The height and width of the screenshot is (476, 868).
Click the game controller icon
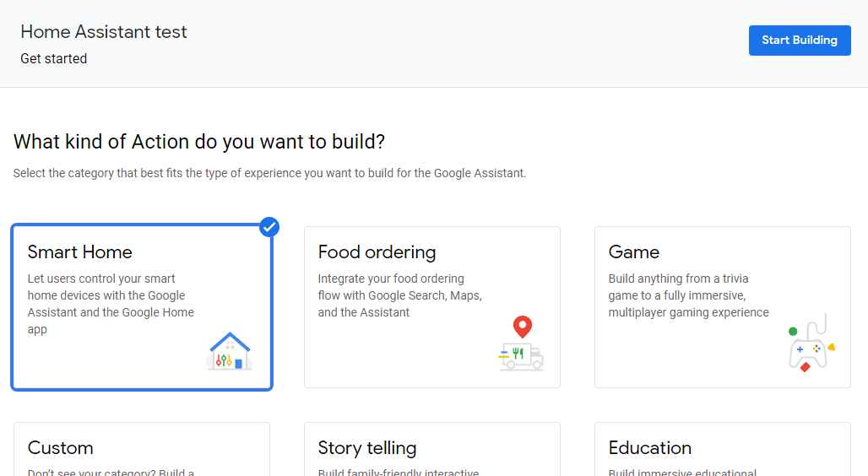(x=809, y=348)
